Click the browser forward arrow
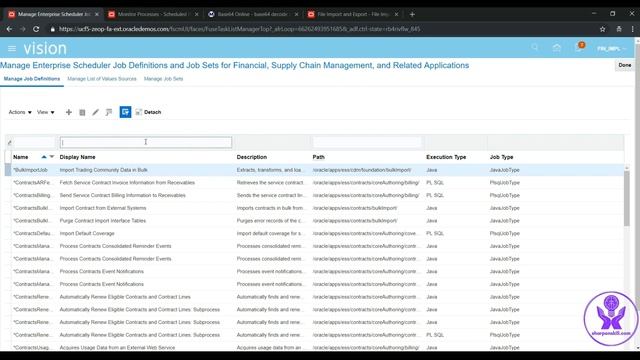Viewport: 640px width, 360px height. (23, 29)
